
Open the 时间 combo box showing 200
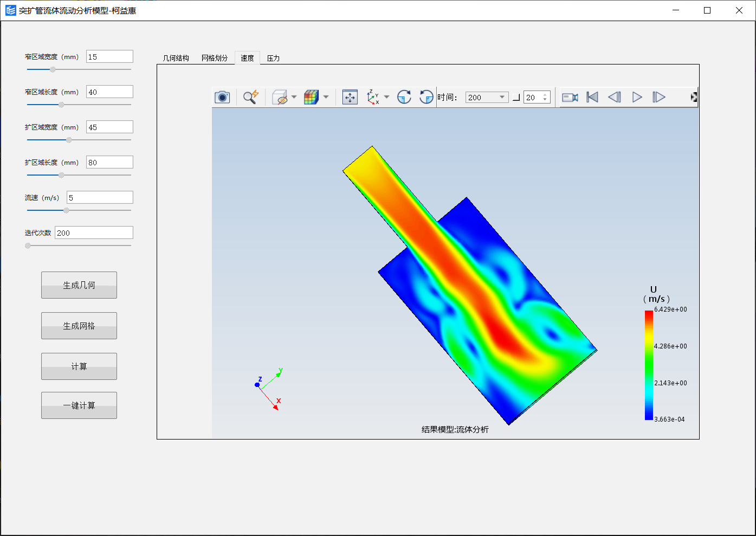tap(487, 97)
